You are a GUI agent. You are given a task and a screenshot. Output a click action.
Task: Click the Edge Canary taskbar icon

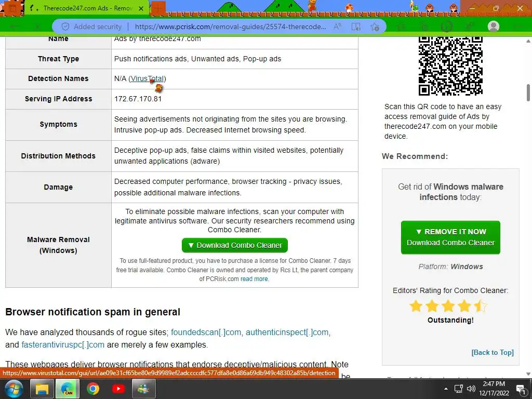68,389
